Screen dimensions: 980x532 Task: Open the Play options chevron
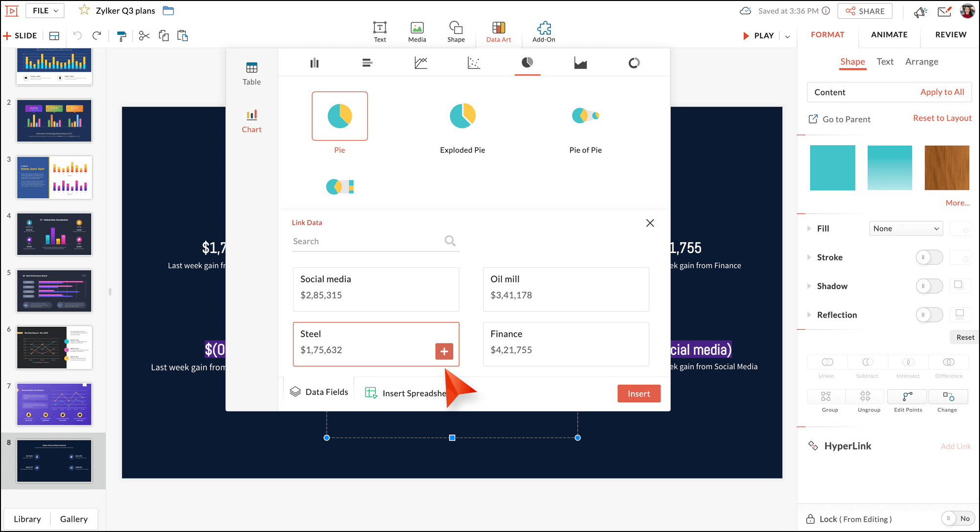(x=787, y=36)
